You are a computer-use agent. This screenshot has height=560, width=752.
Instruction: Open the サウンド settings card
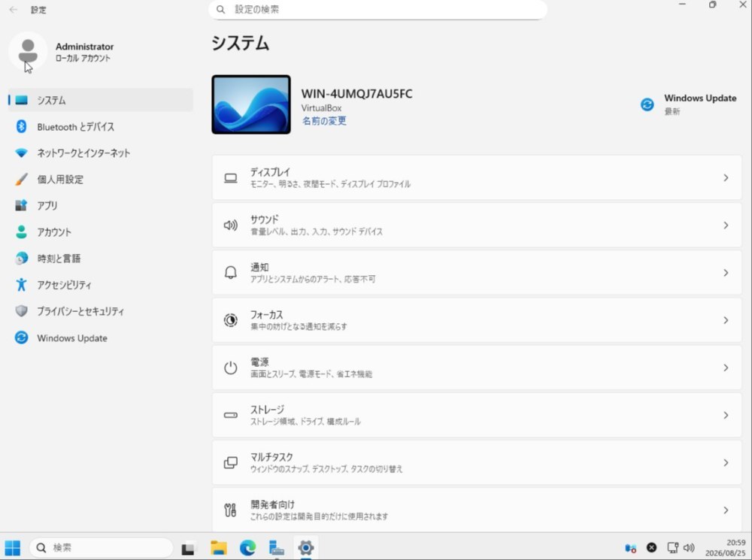click(477, 226)
